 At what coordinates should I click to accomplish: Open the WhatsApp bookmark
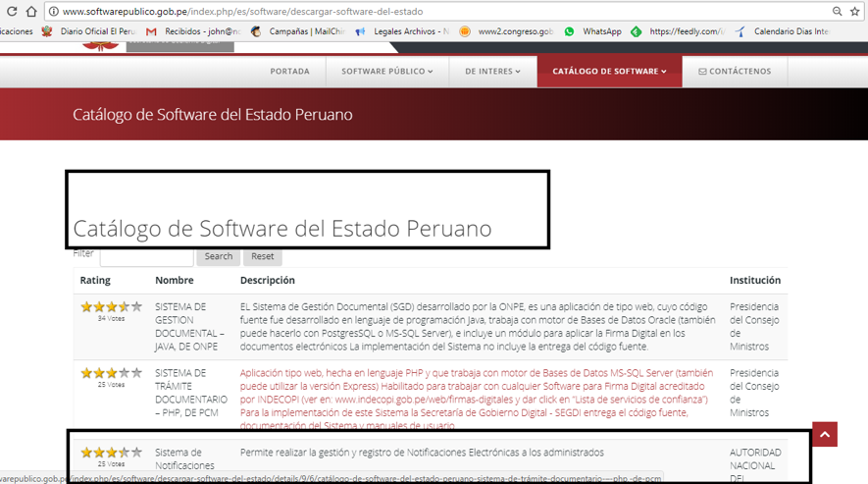(592, 31)
